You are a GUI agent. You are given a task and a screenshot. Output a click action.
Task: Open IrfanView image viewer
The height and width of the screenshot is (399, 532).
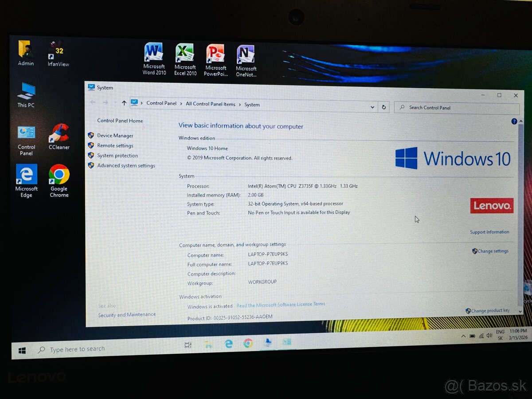coord(57,49)
